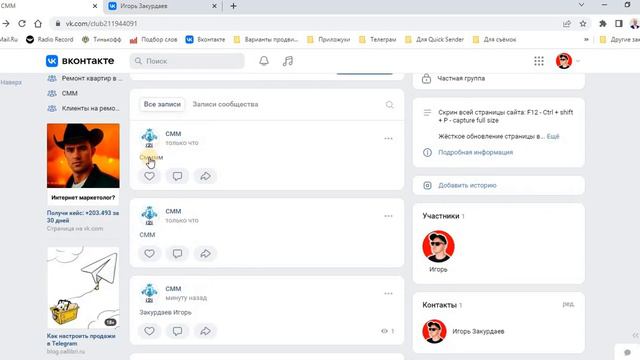Viewport: 640px width, 360px height.
Task: Click the 'минуту назад' post timestamp
Action: point(186,298)
